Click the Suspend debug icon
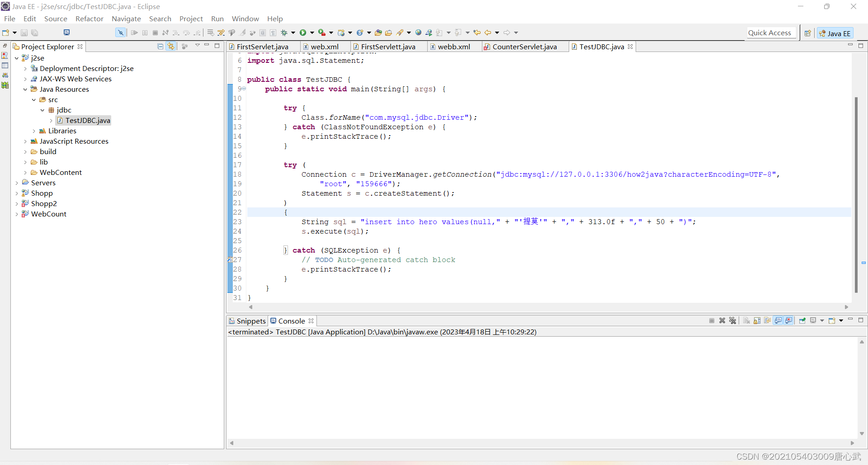 pyautogui.click(x=145, y=33)
